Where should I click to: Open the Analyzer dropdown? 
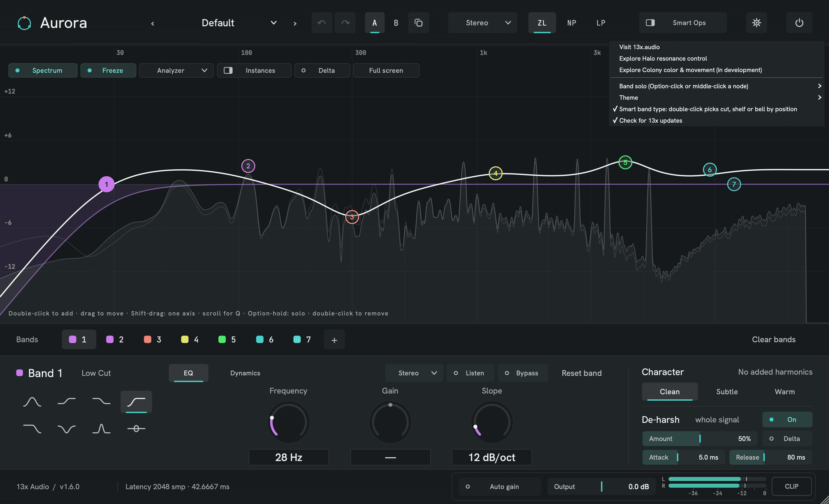(x=176, y=70)
